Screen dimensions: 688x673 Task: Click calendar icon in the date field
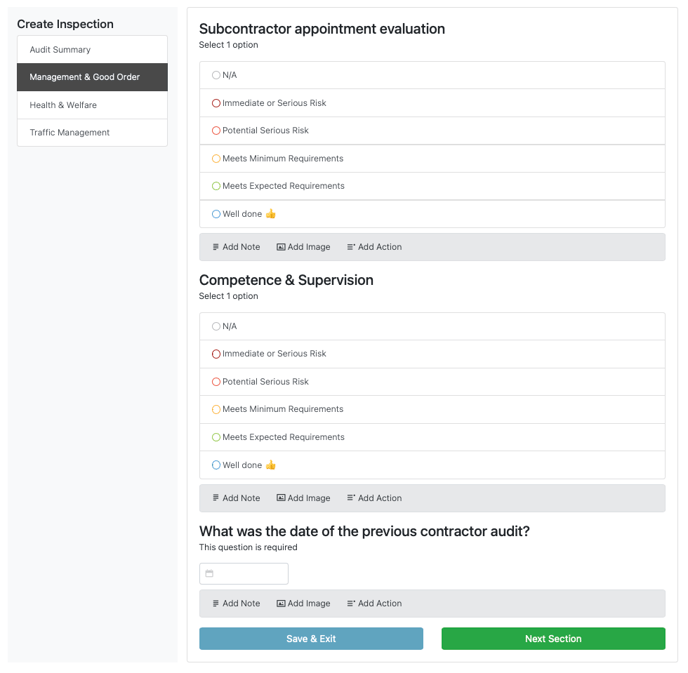point(209,573)
